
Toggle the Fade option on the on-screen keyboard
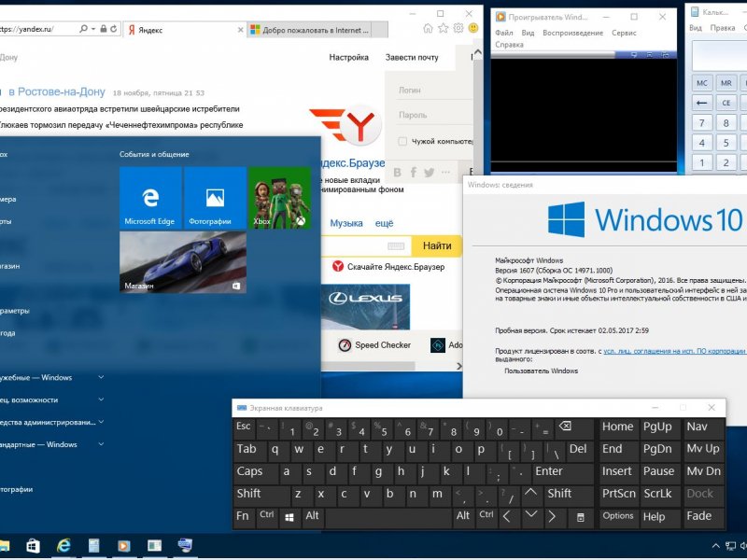pyautogui.click(x=703, y=517)
